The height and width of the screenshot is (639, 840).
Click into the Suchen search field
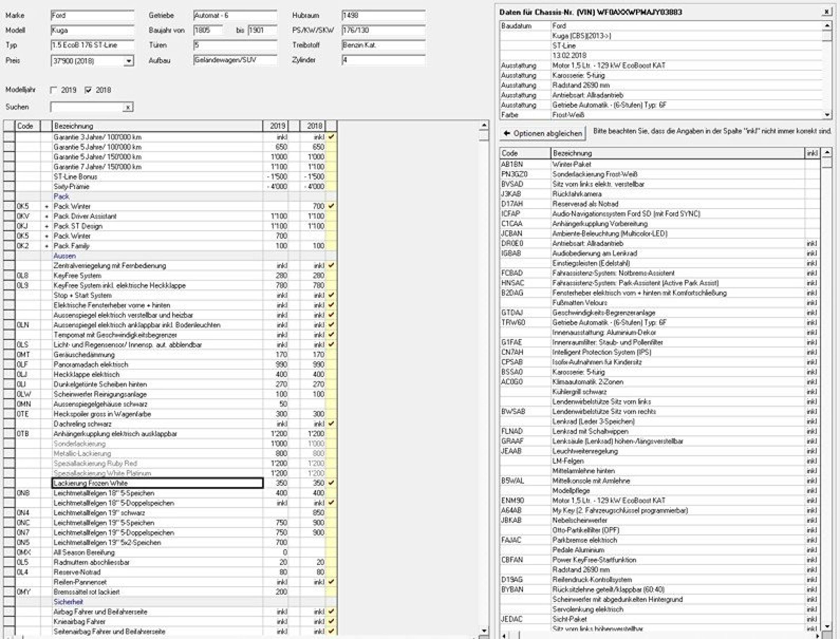pos(87,107)
